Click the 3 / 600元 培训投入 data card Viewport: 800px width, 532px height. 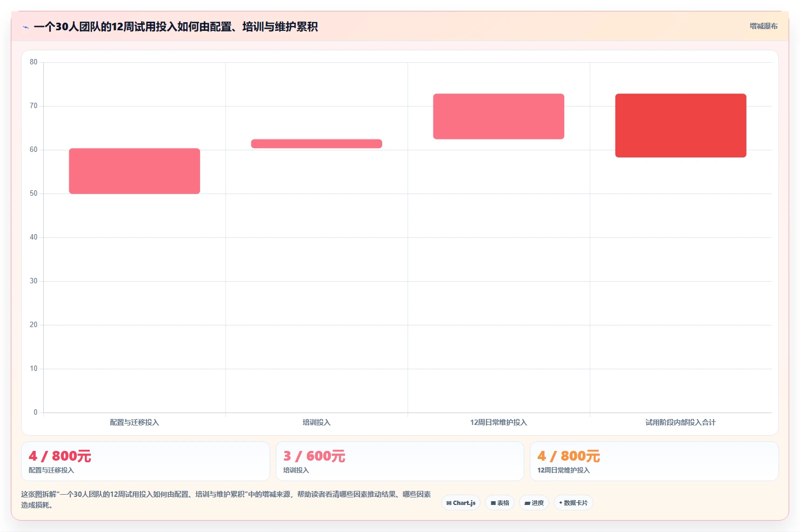400,461
